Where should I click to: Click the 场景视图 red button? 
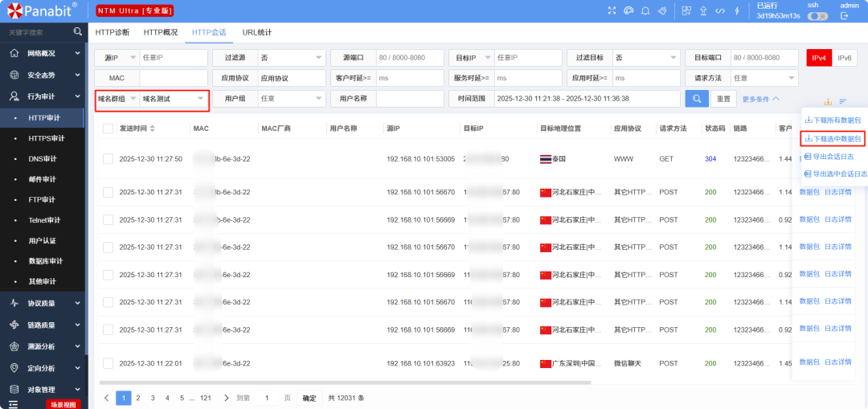point(63,404)
